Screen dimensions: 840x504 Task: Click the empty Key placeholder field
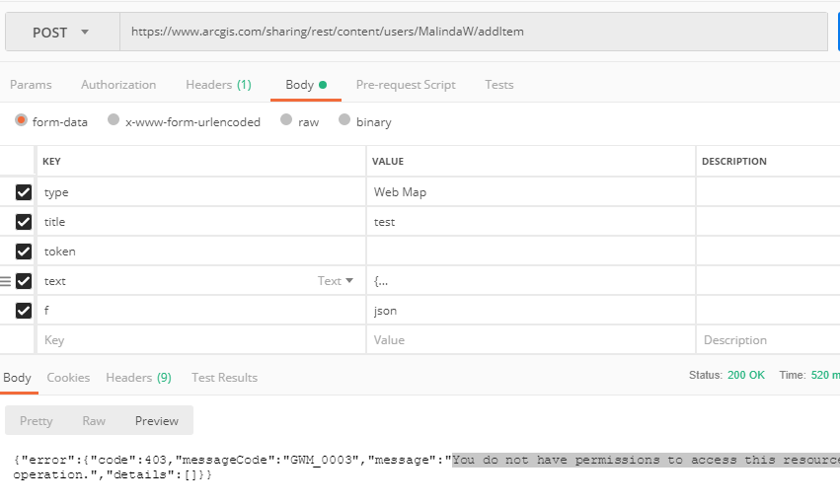[201, 339]
